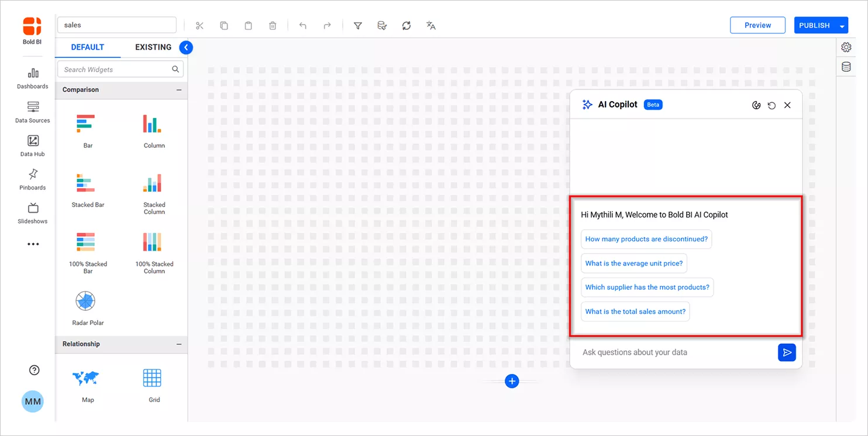Image resolution: width=868 pixels, height=436 pixels.
Task: Paste widget using the clipboard icon
Action: point(248,25)
